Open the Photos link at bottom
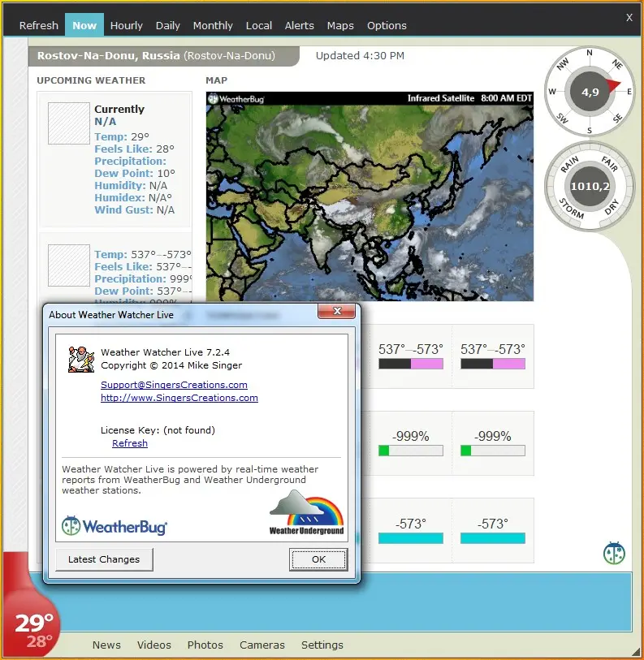644x660 pixels. (205, 645)
